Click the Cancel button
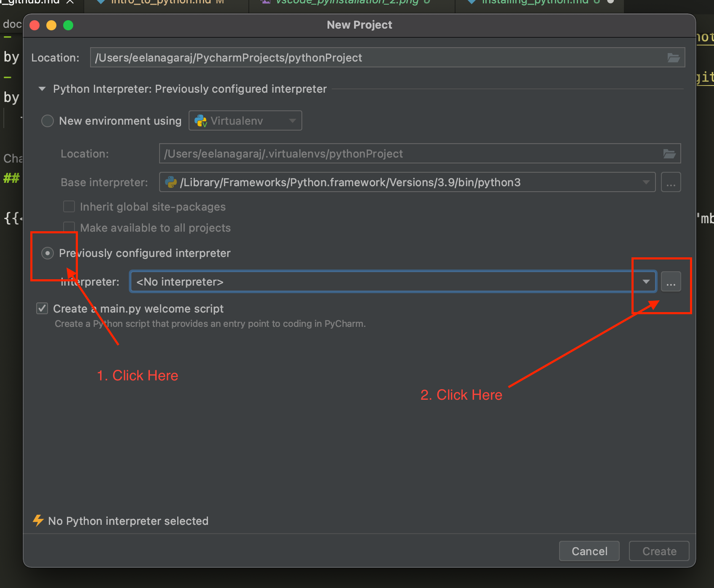This screenshot has width=714, height=588. point(589,551)
